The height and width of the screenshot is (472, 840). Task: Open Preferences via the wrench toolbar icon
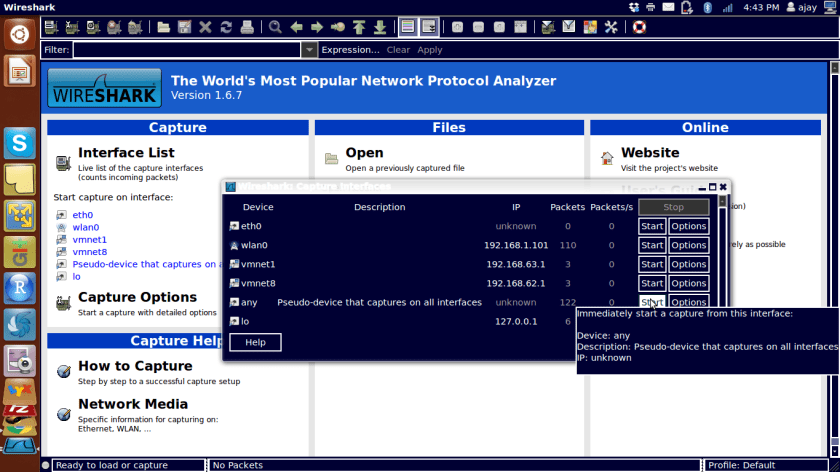[x=612, y=27]
